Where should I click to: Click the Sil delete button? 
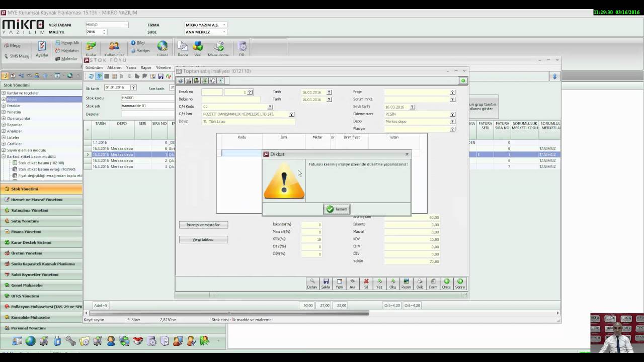click(366, 284)
